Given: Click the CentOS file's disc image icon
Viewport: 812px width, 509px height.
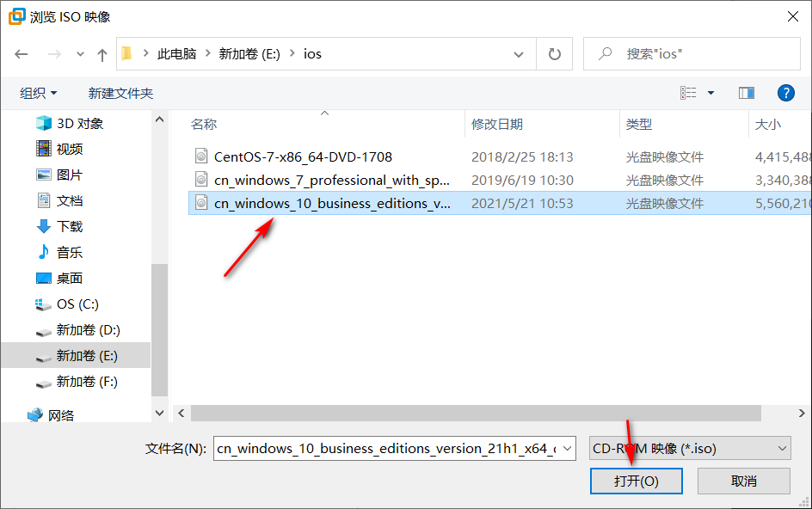Looking at the screenshot, I should (x=201, y=156).
